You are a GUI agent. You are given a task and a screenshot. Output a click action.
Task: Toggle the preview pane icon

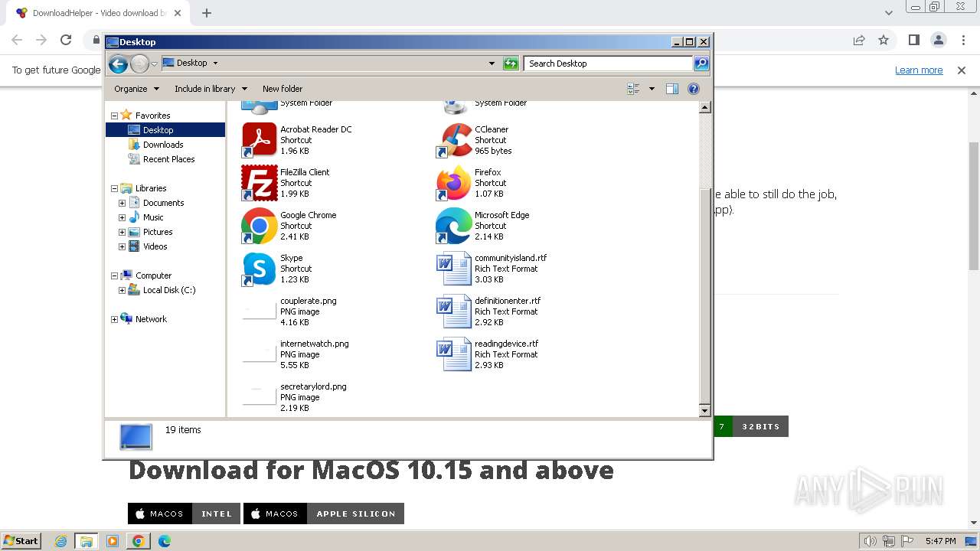coord(672,89)
